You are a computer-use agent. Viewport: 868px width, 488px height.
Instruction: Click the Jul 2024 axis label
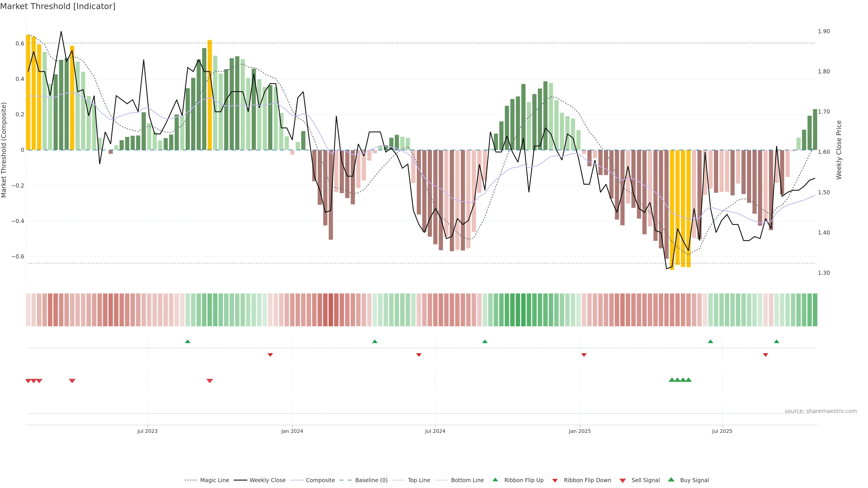click(x=435, y=431)
